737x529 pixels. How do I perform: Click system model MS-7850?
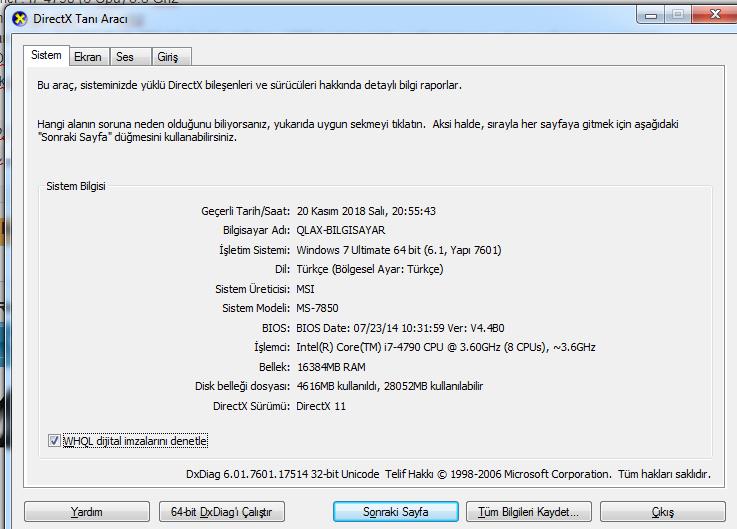[317, 308]
